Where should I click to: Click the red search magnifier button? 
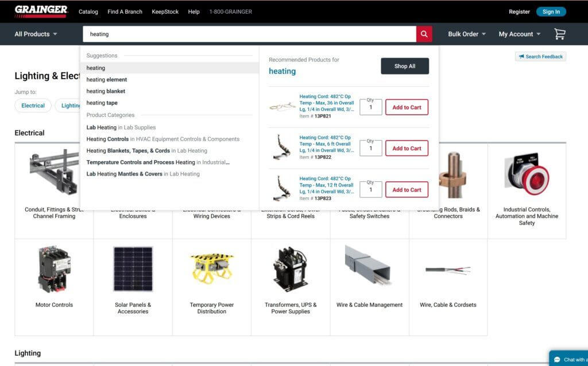click(x=424, y=34)
